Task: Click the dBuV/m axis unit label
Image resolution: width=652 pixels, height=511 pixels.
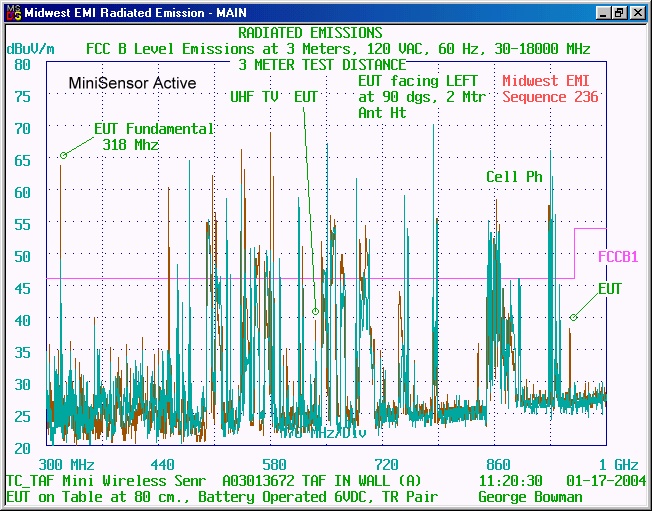Action: 30,48
